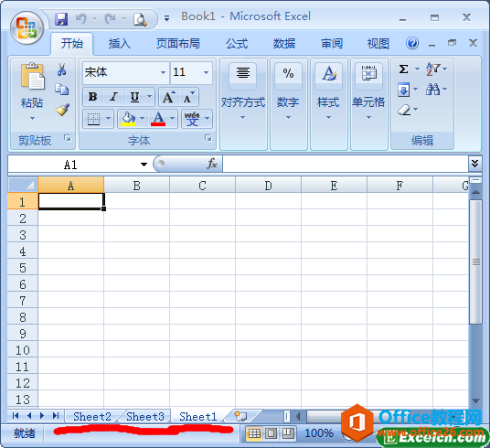This screenshot has width=490, height=448.
Task: Switch to the 插入 ribbon tab
Action: point(120,44)
